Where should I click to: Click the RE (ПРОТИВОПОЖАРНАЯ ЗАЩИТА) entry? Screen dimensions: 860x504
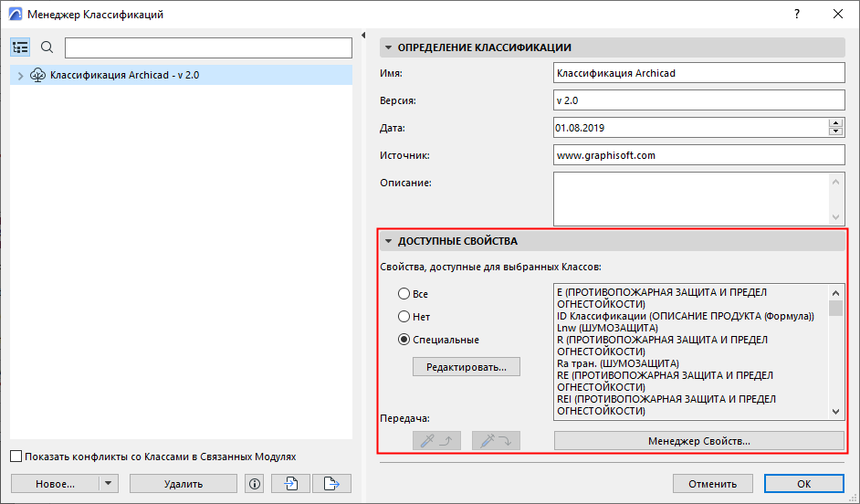pos(665,381)
